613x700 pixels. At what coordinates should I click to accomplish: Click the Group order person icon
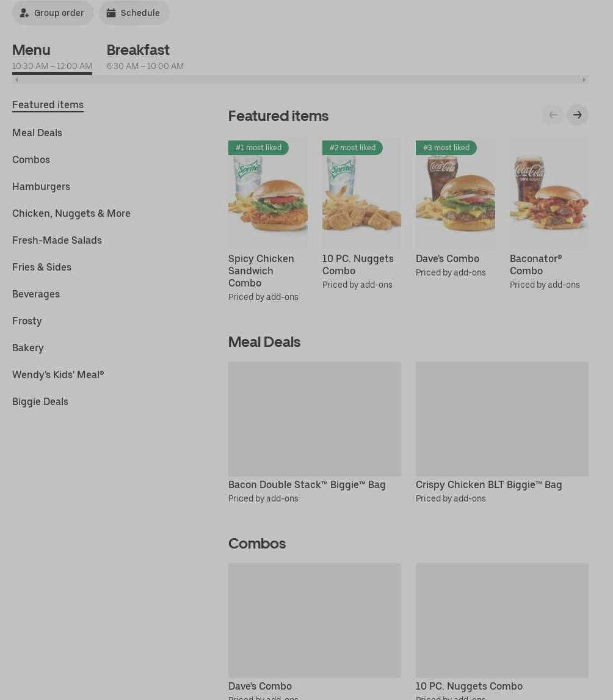(x=24, y=13)
